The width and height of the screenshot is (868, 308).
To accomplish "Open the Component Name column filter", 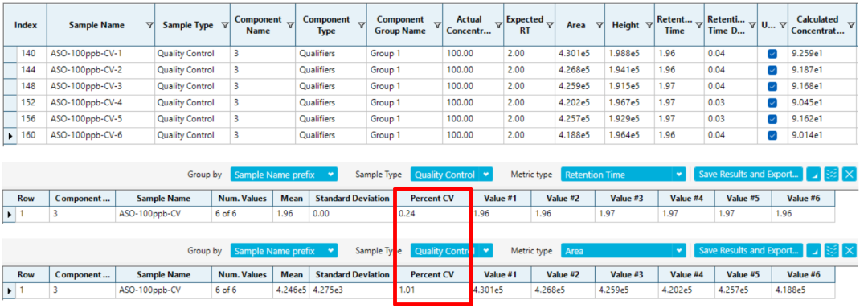I will pyautogui.click(x=290, y=25).
